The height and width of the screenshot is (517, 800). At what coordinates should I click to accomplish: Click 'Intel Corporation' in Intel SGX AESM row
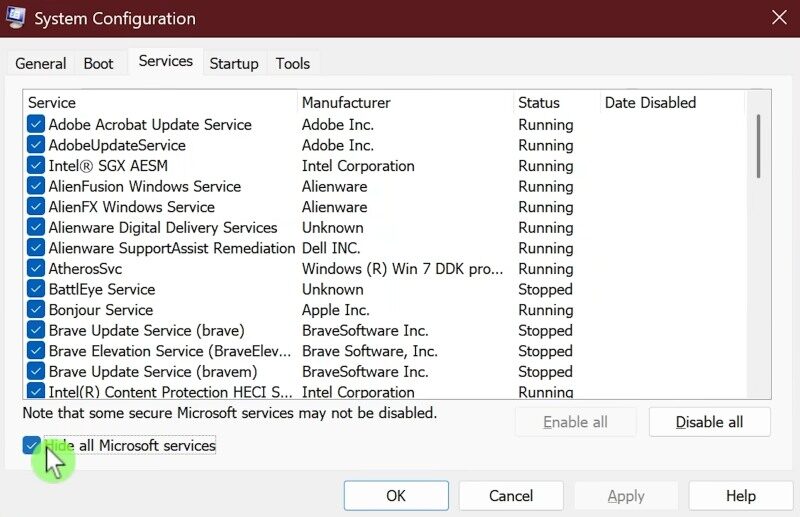click(x=358, y=166)
